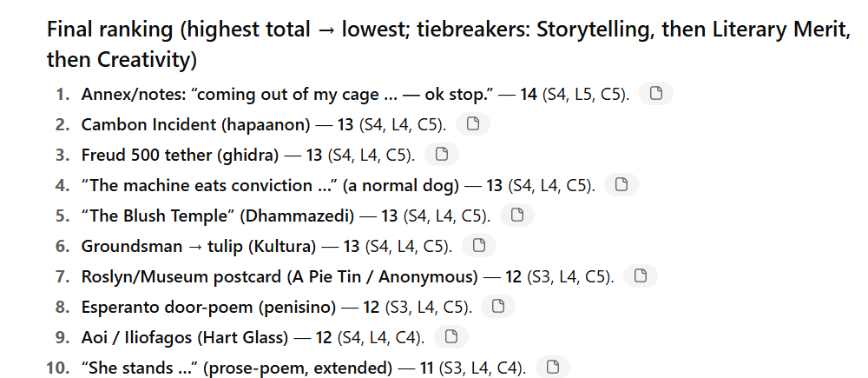The width and height of the screenshot is (868, 378).
Task: Click Groundsman tulip (Kultura) item text
Action: coord(199,246)
